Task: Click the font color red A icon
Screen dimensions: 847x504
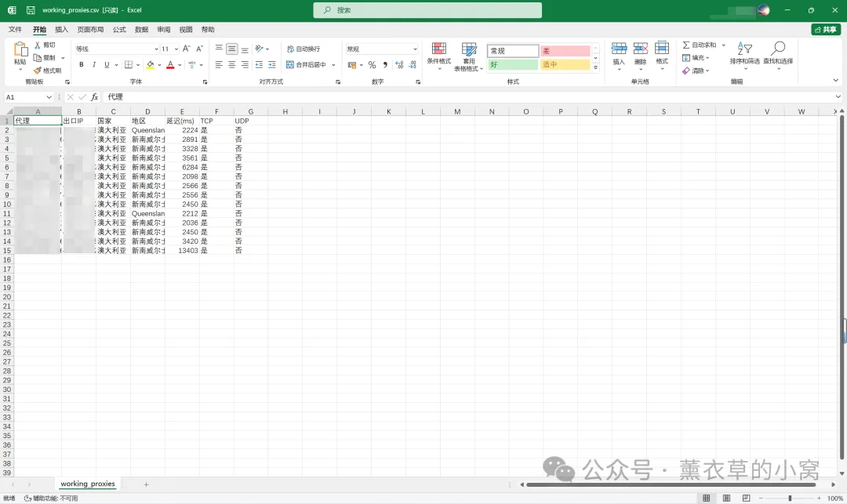Action: coord(170,65)
